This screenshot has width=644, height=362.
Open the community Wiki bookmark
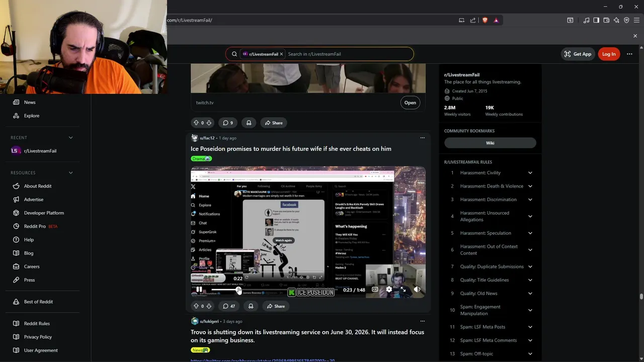pos(490,143)
